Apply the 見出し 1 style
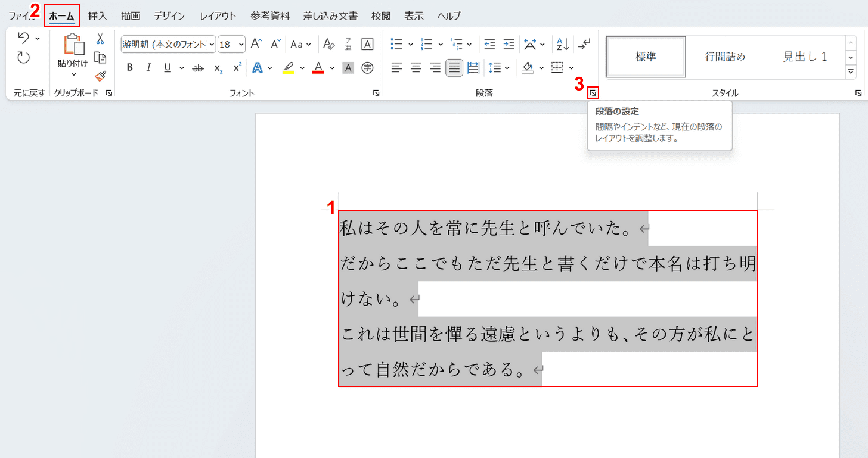This screenshot has width=868, height=458. (x=805, y=57)
